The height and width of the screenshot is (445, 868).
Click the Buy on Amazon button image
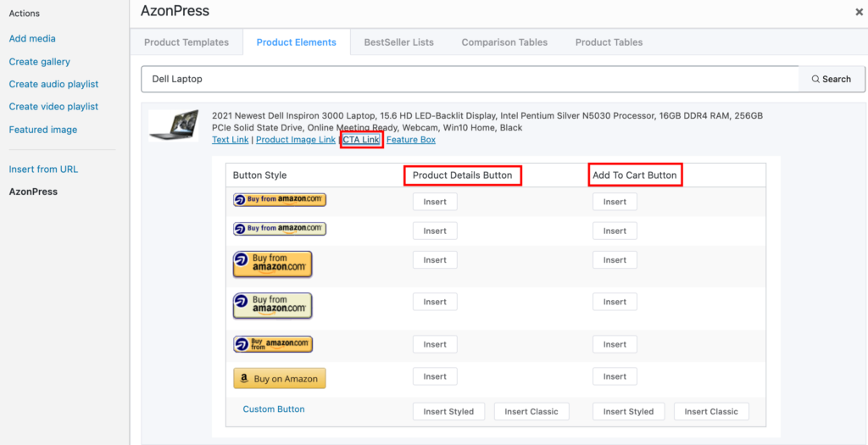coord(280,379)
